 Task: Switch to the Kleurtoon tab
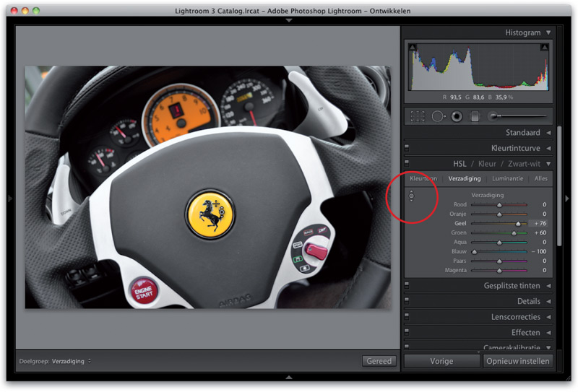tap(423, 178)
